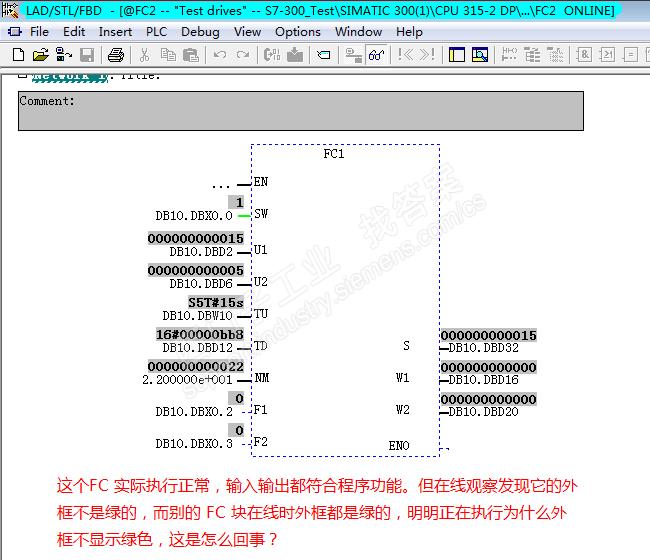
Task: Click the document system icon beside File
Action: [15, 32]
